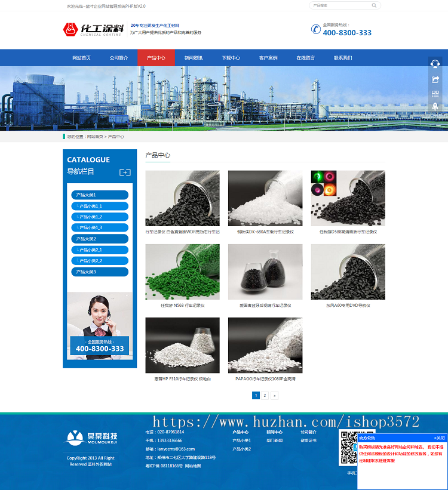448x490 pixels.
Task: Open the 联系我们 nav item
Action: pyautogui.click(x=343, y=58)
